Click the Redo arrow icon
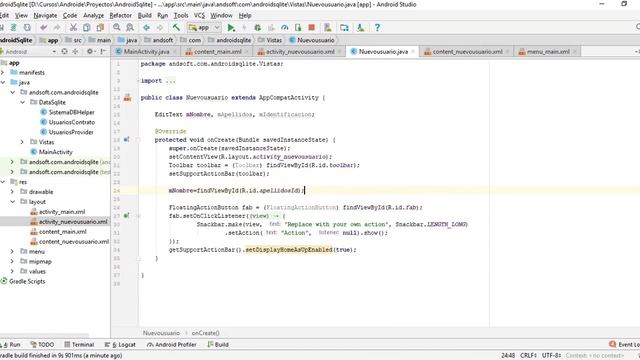This screenshot has height=360, width=640. coord(57,27)
